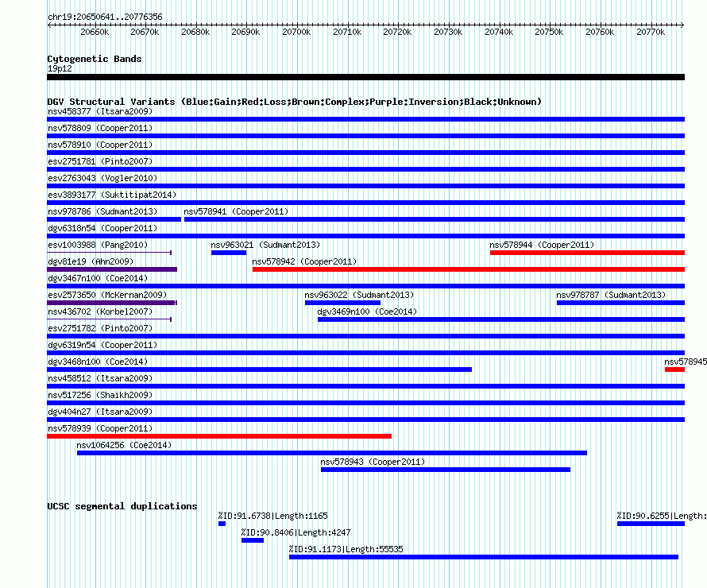Image resolution: width=707 pixels, height=588 pixels.
Task: Open the nsv963021 (Sudmant2013) variant
Action: click(x=229, y=253)
